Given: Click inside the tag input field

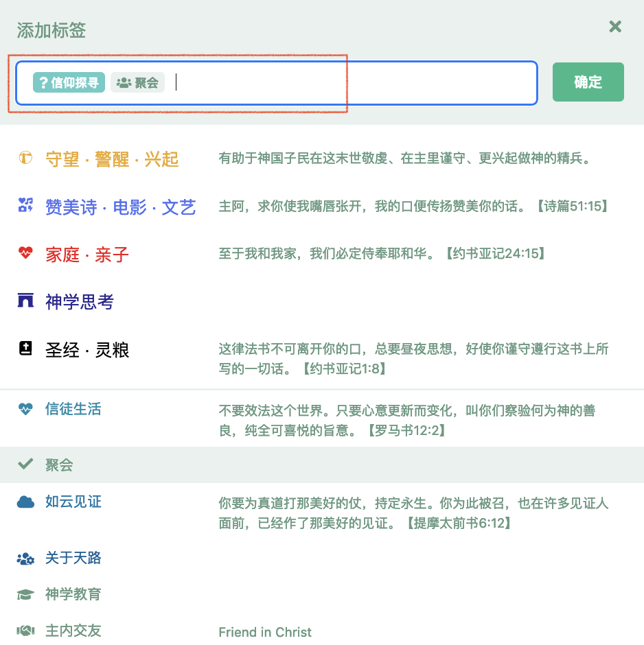Looking at the screenshot, I should click(x=309, y=82).
